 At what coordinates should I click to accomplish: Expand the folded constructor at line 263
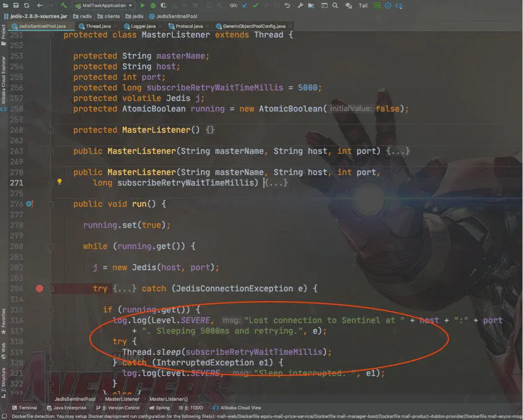[x=51, y=151]
